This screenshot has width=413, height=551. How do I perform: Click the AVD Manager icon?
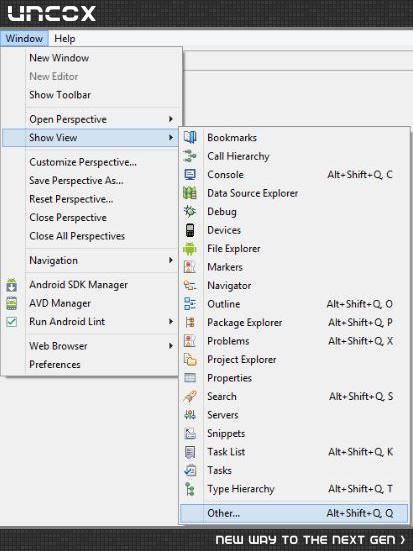(x=12, y=303)
